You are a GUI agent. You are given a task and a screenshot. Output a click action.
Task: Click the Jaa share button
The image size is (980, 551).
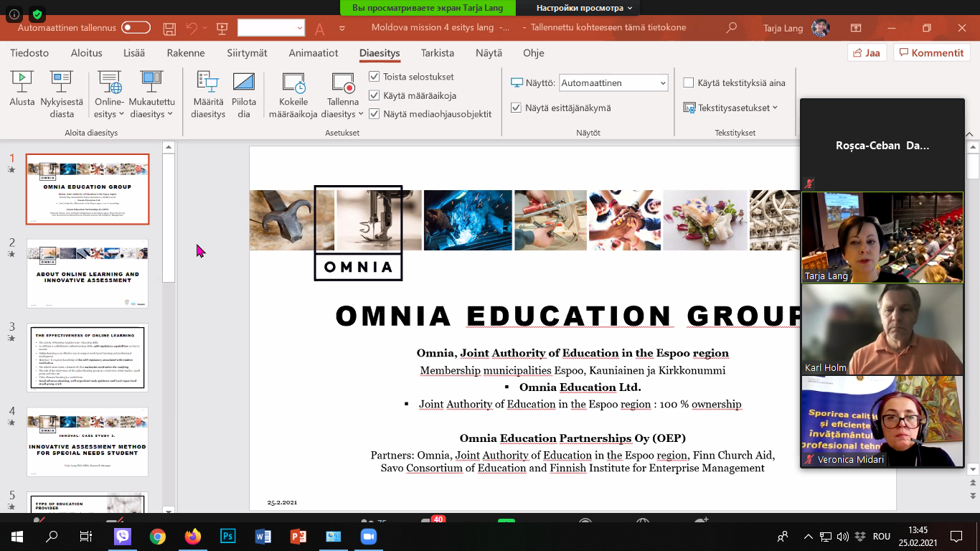click(867, 53)
